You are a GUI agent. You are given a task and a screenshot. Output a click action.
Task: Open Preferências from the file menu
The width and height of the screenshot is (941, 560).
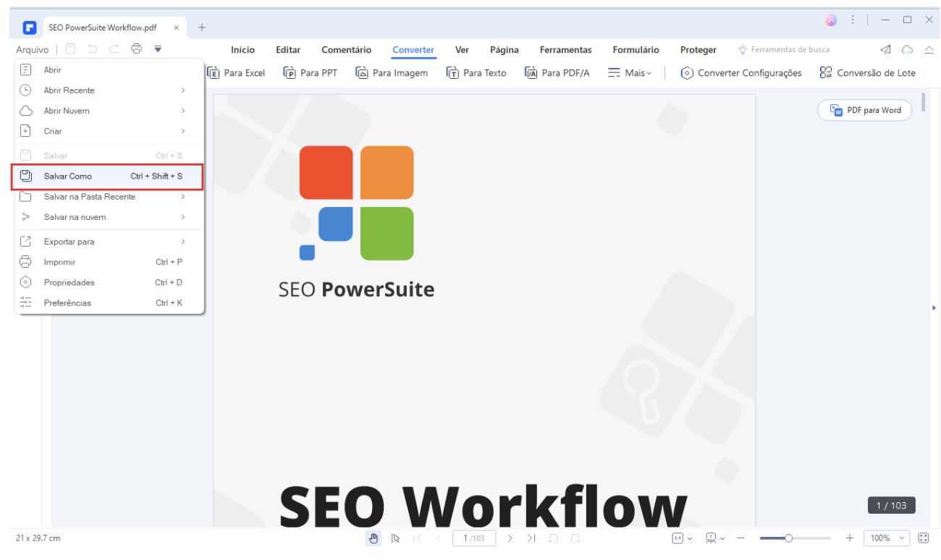(109, 302)
